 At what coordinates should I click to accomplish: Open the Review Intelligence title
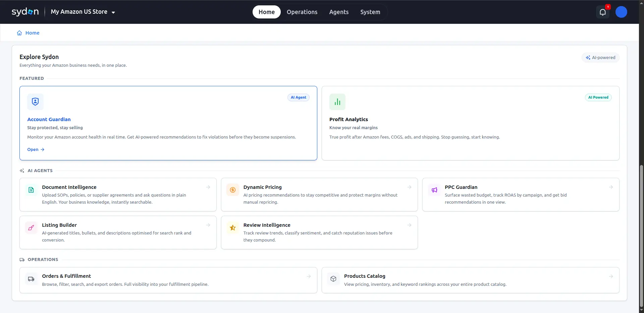pos(267,225)
